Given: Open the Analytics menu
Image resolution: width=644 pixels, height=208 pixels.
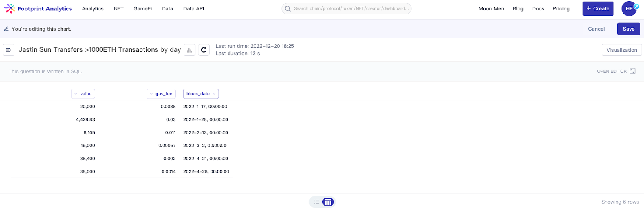Looking at the screenshot, I should tap(93, 9).
